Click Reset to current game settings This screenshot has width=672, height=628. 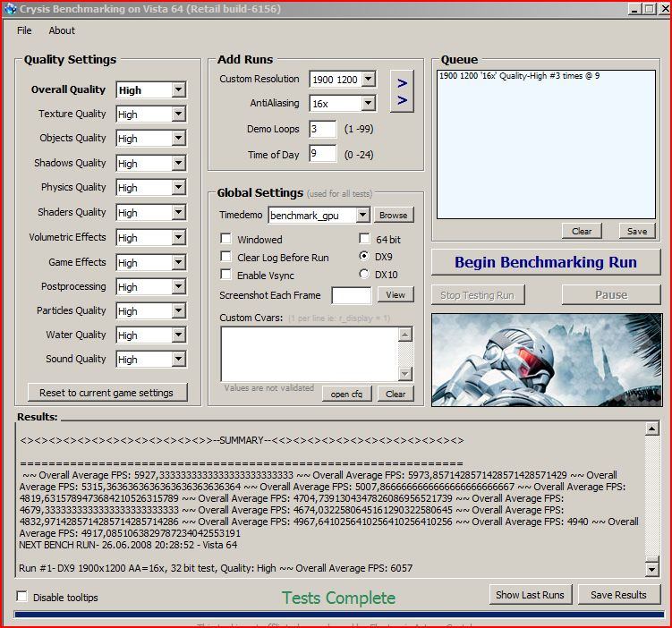[107, 393]
